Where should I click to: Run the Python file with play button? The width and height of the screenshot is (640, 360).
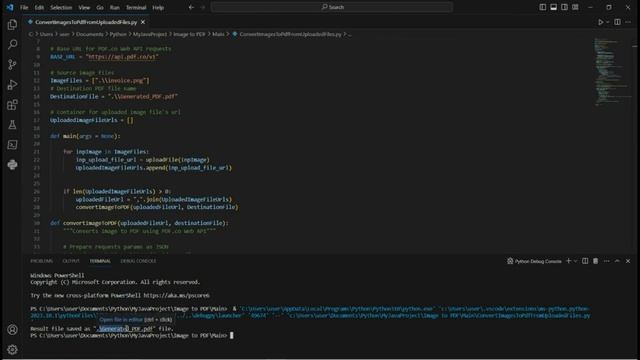coord(600,22)
